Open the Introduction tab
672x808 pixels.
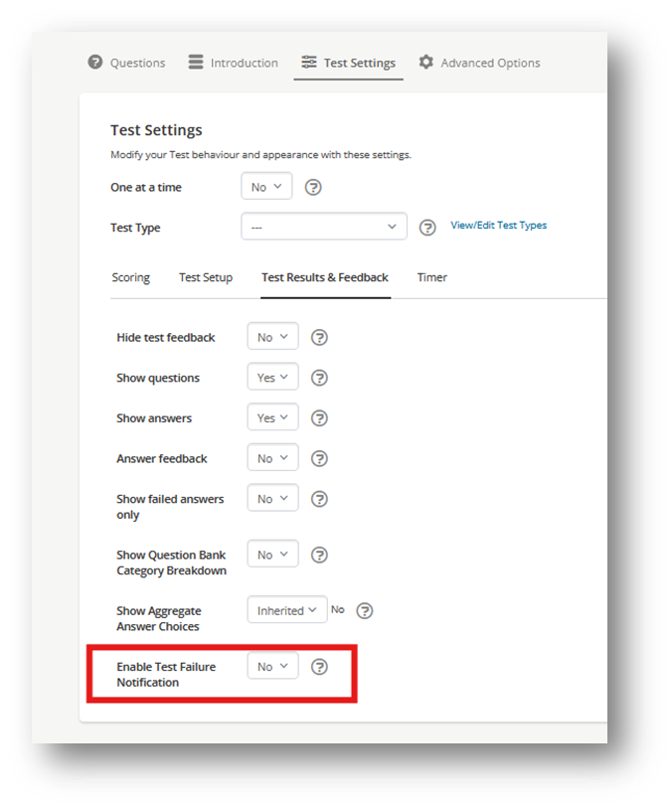(233, 63)
